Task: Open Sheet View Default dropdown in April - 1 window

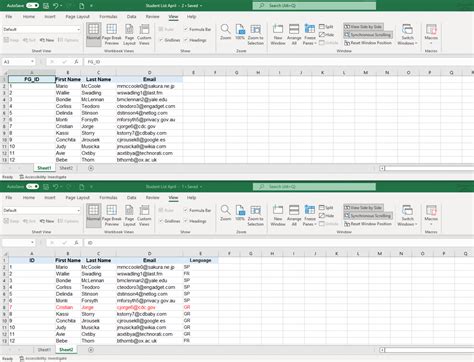Action: [79, 210]
